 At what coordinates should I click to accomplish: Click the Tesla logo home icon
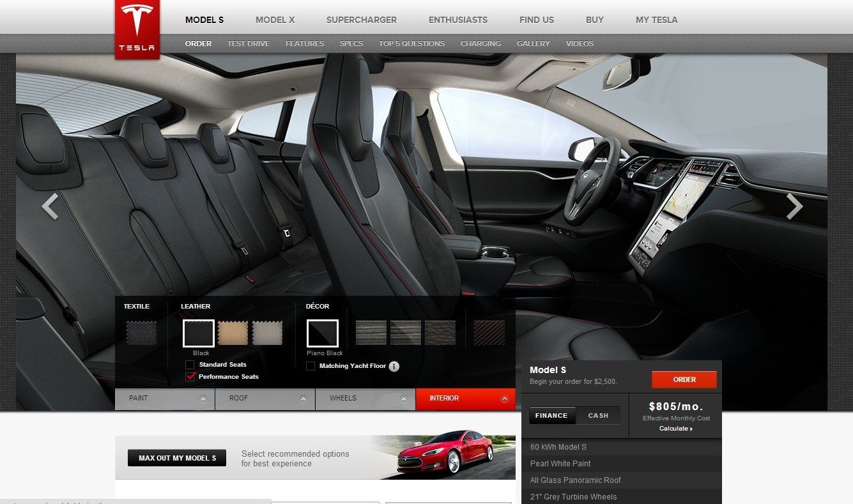(x=137, y=29)
